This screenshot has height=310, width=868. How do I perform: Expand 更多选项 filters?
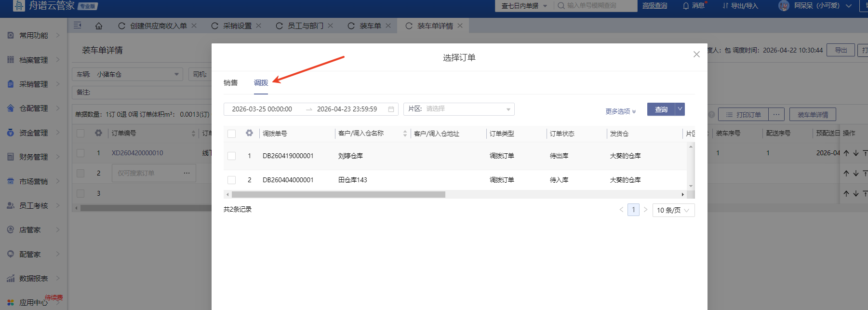click(x=621, y=111)
